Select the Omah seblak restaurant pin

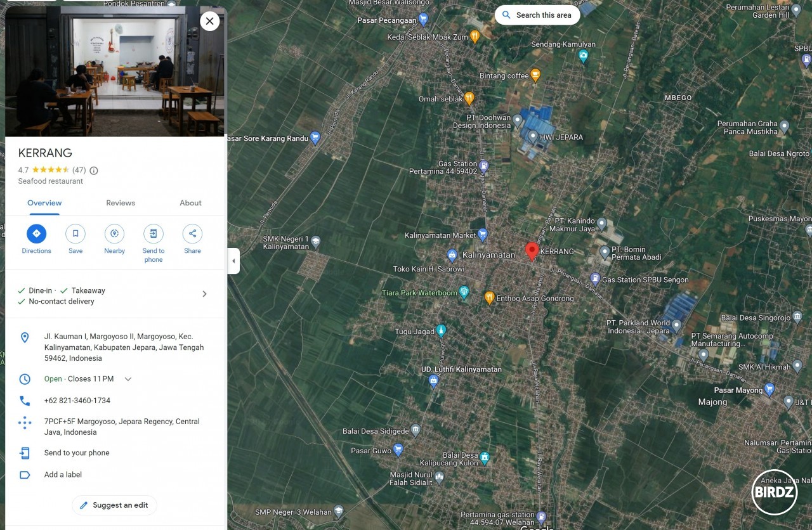pos(469,98)
